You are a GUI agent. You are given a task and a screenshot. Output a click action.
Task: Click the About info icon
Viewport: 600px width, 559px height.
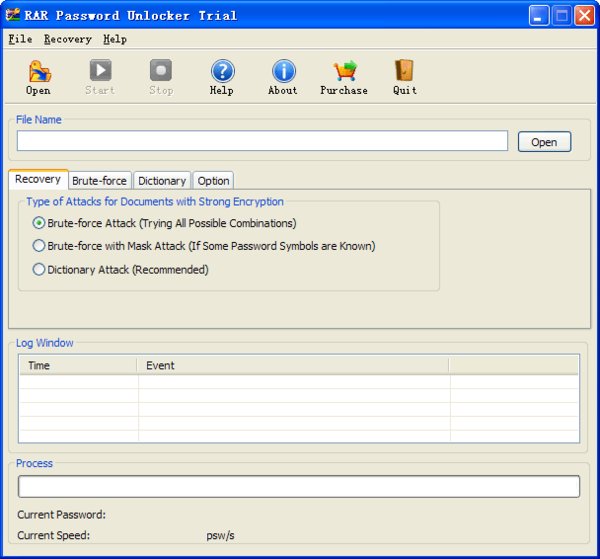coord(283,72)
